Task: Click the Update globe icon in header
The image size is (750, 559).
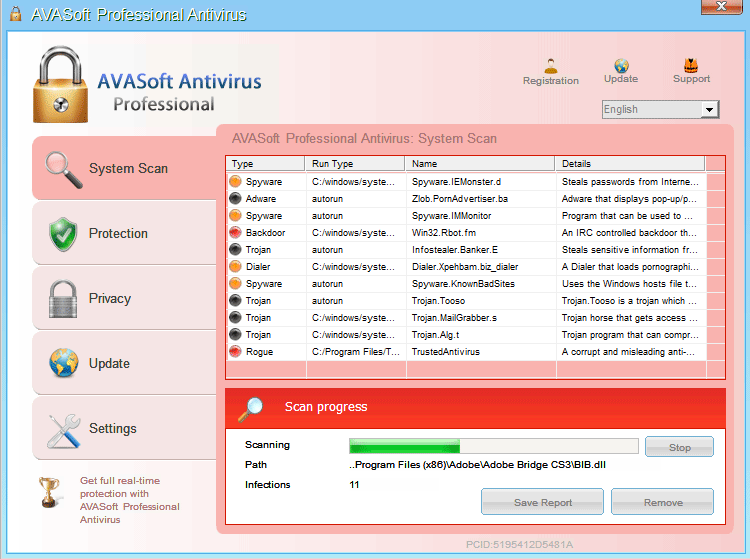Action: [x=621, y=65]
